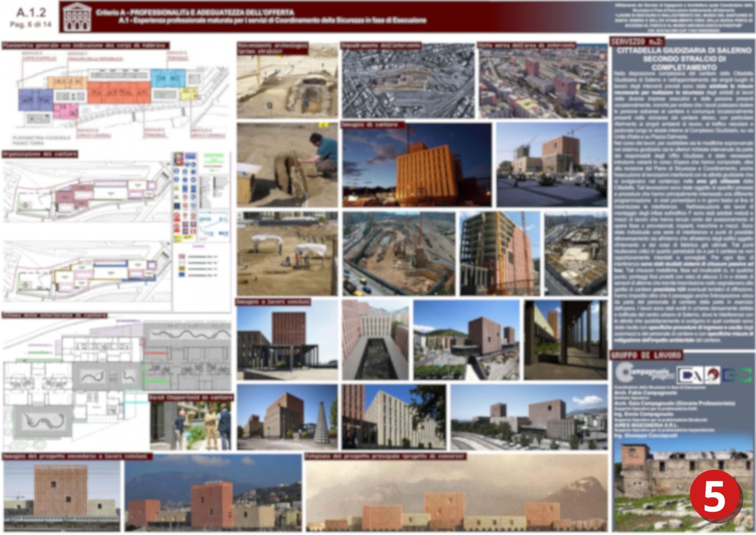This screenshot has width=756, height=535.
Task: Click the Campagnuolo progetti logo
Action: pyautogui.click(x=644, y=373)
